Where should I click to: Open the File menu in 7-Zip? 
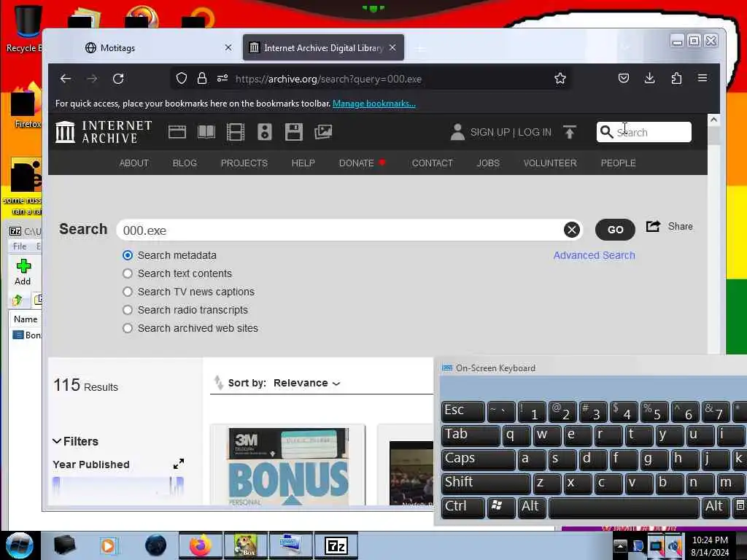coord(20,246)
